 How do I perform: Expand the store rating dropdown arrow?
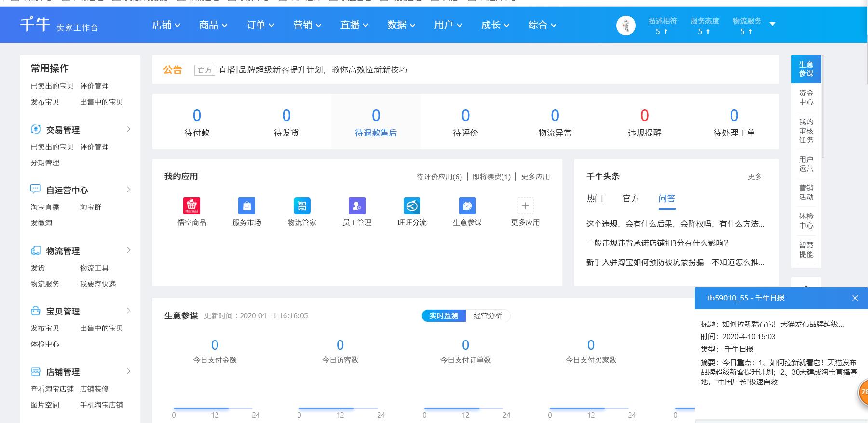coord(773,24)
